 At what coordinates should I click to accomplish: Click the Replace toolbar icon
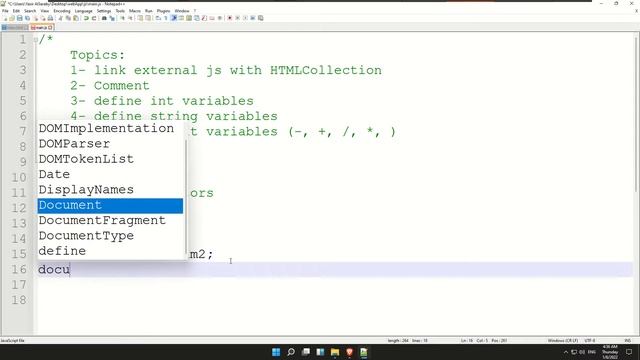(x=112, y=18)
